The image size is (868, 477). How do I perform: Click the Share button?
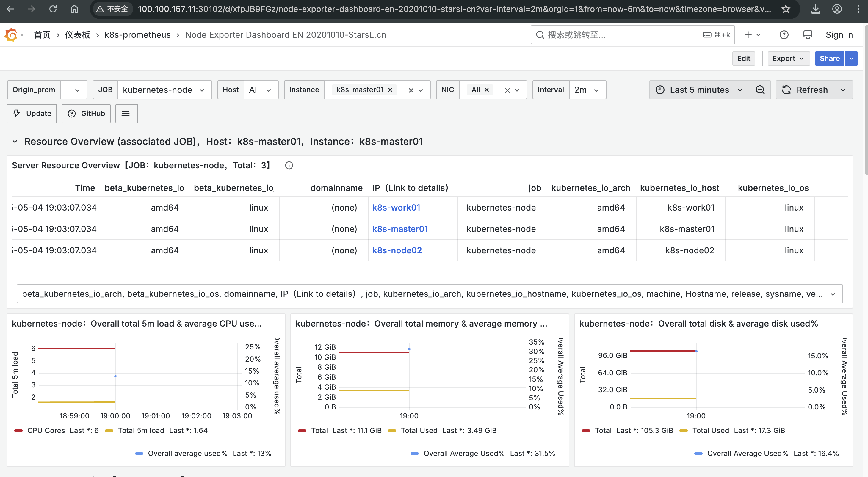pyautogui.click(x=829, y=59)
